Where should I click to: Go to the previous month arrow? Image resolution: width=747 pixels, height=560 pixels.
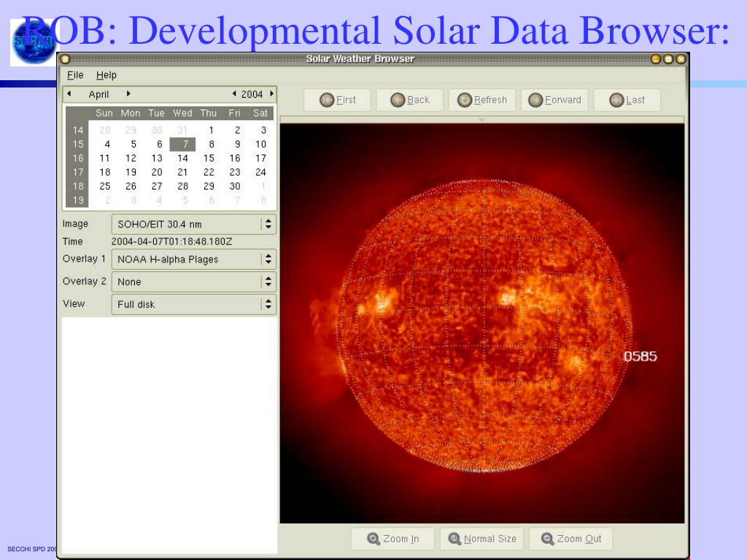(x=69, y=94)
